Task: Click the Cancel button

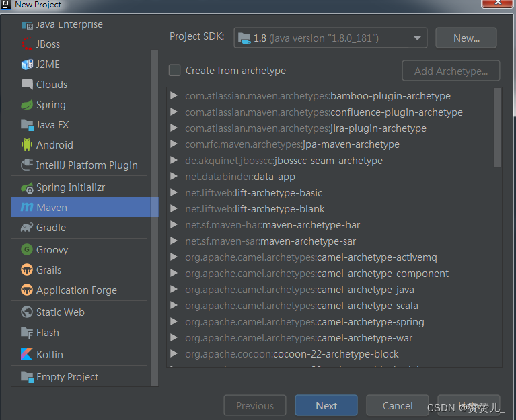Action: point(398,405)
